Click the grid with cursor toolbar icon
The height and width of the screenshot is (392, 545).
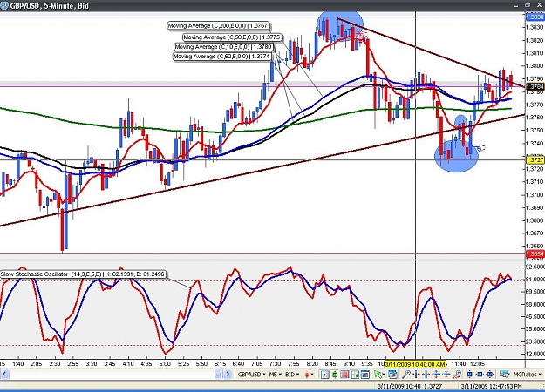pyautogui.click(x=355, y=375)
